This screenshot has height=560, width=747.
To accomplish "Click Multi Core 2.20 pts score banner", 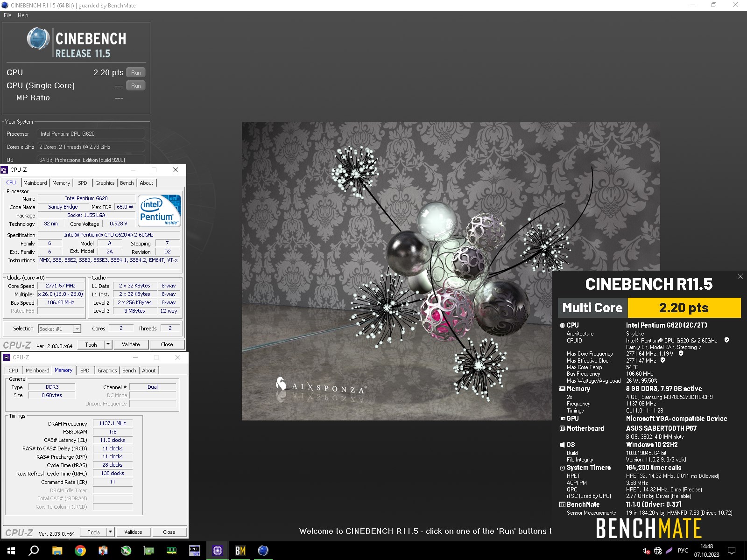I will pyautogui.click(x=649, y=308).
